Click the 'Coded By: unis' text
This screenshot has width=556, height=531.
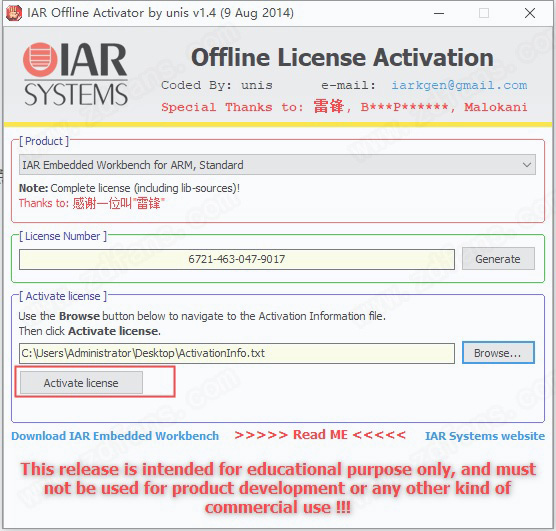pos(217,85)
